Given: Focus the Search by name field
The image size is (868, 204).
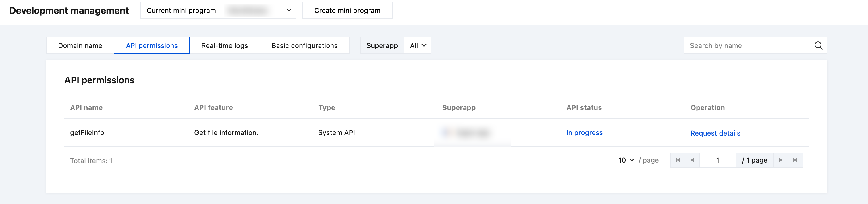Looking at the screenshot, I should pyautogui.click(x=748, y=45).
